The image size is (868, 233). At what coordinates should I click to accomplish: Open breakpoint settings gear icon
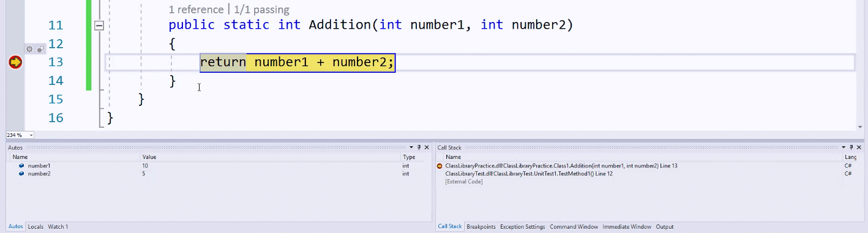tap(29, 49)
